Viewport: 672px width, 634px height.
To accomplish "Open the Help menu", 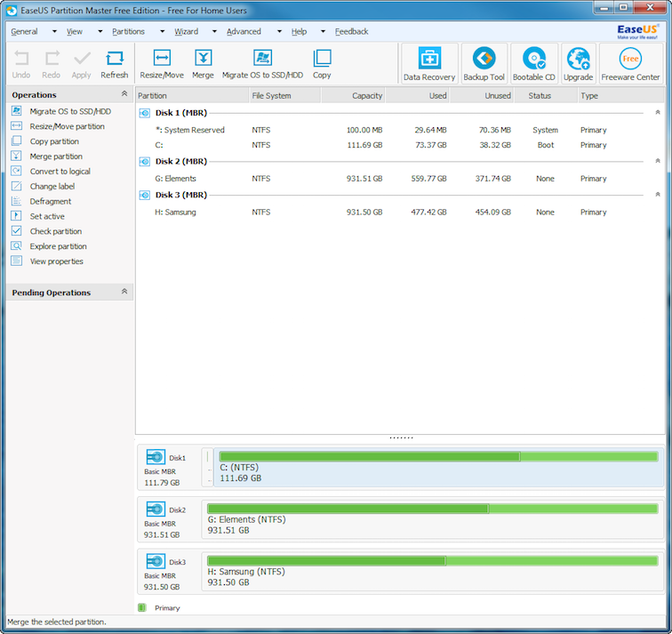I will click(299, 32).
